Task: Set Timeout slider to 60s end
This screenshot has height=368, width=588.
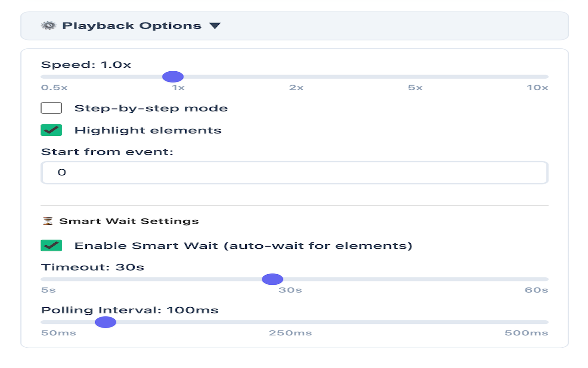Action: (x=547, y=279)
